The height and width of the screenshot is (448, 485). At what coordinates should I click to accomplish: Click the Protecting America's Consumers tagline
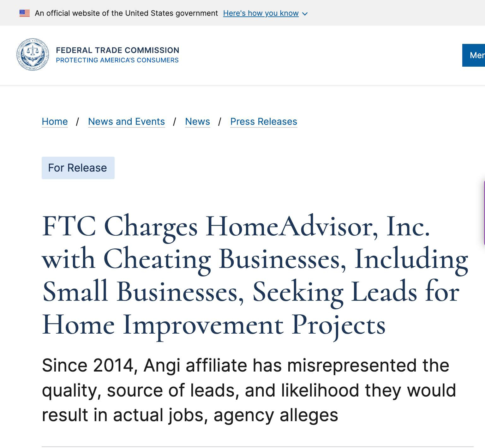tap(117, 60)
